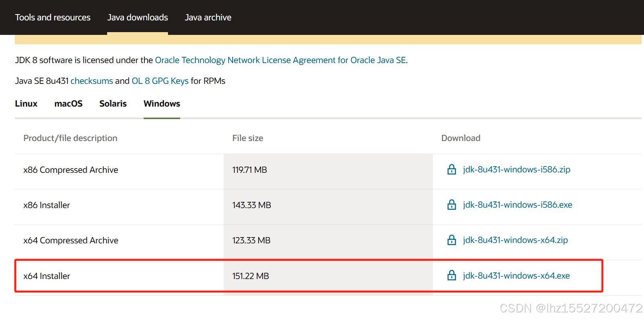Click the Download column header
Image resolution: width=644 pixels, height=319 pixels.
(x=461, y=138)
